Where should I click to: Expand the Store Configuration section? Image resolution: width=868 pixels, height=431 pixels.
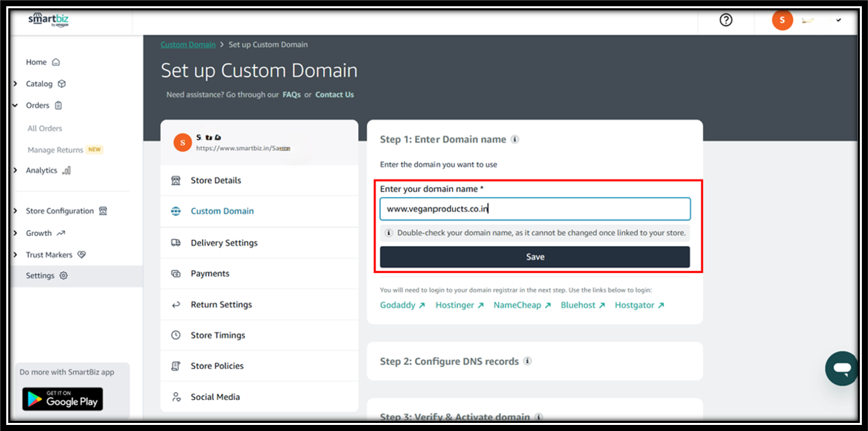(15, 211)
